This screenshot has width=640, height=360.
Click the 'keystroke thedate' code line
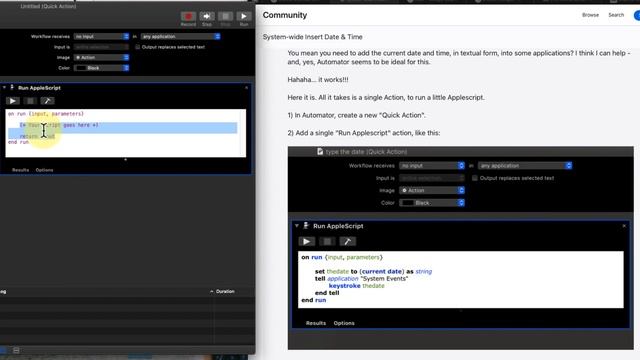tap(356, 286)
